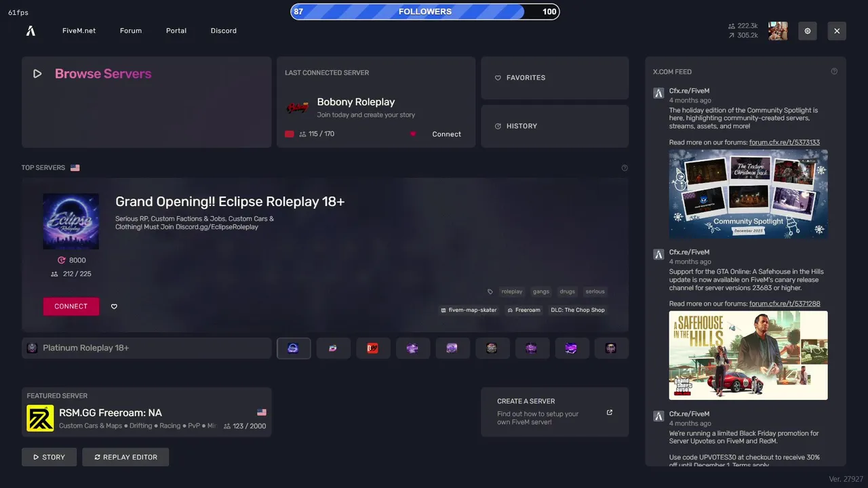This screenshot has width=868, height=488.
Task: Click the yellow RSM.GG server logo
Action: [40, 419]
